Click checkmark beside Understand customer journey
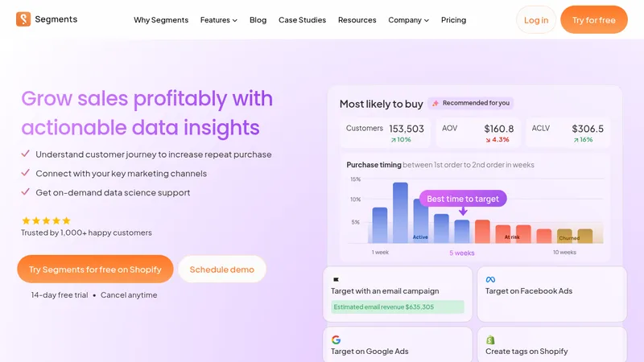644x362 pixels. (x=26, y=154)
